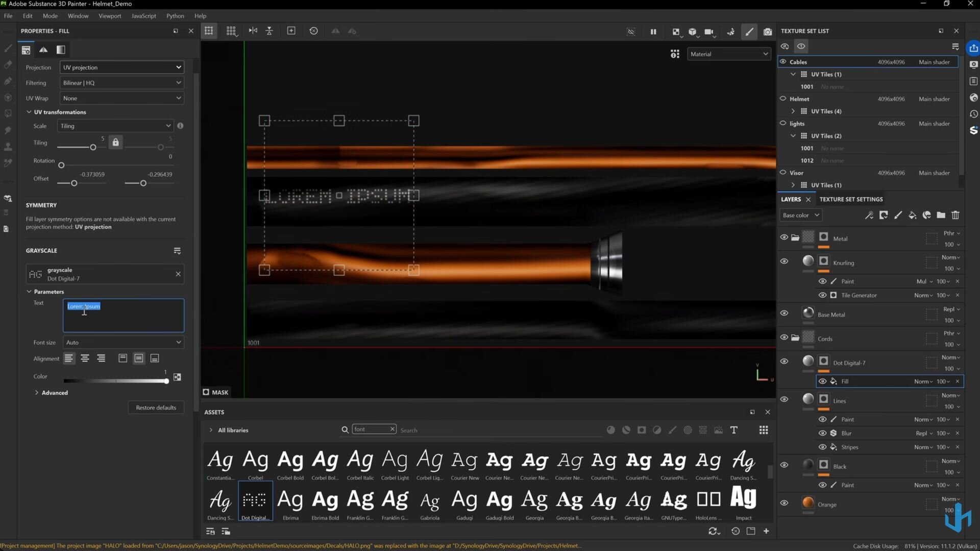The width and height of the screenshot is (980, 551).
Task: Open the Viewport menu
Action: pos(110,16)
